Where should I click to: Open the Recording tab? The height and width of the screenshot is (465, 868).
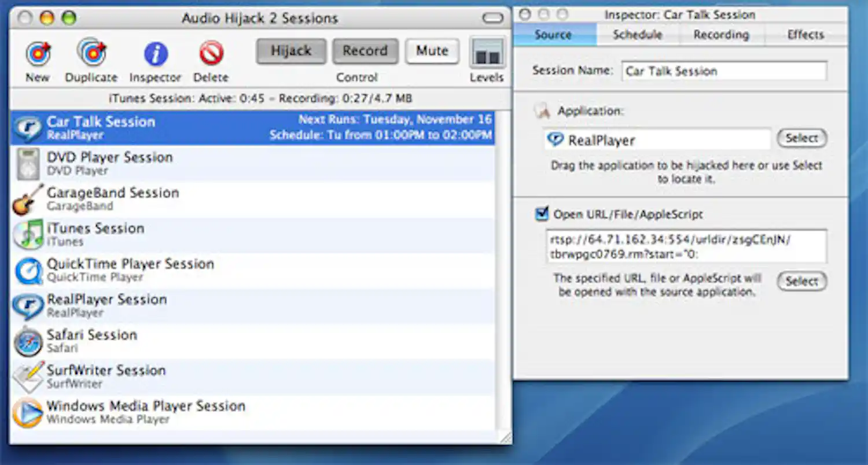tap(721, 35)
